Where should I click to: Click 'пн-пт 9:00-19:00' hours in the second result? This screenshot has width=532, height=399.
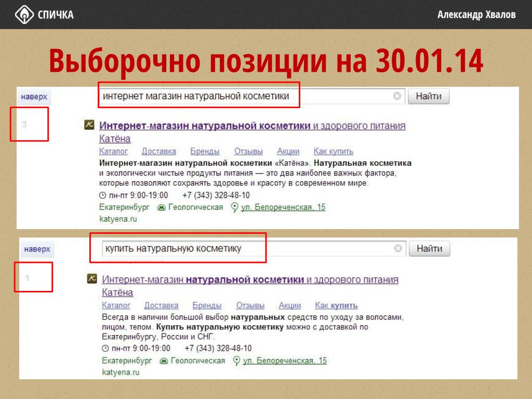(141, 349)
